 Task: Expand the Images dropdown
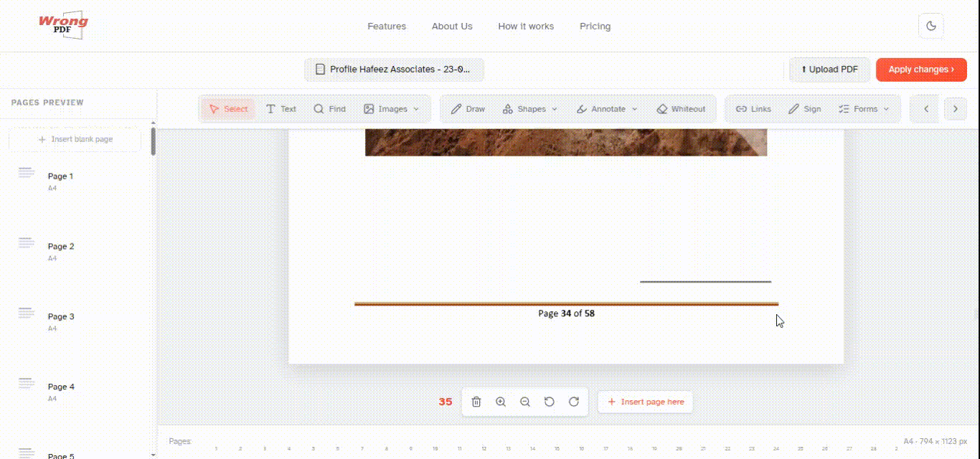click(390, 109)
